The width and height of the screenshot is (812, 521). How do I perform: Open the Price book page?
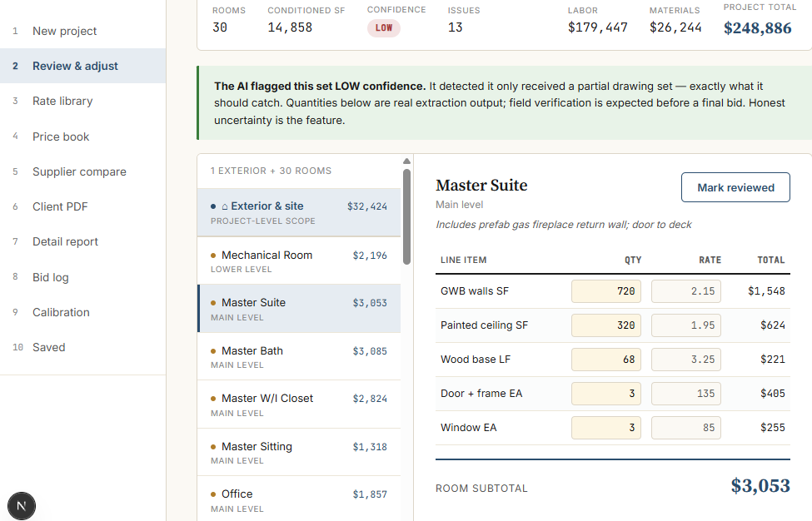(x=82, y=136)
